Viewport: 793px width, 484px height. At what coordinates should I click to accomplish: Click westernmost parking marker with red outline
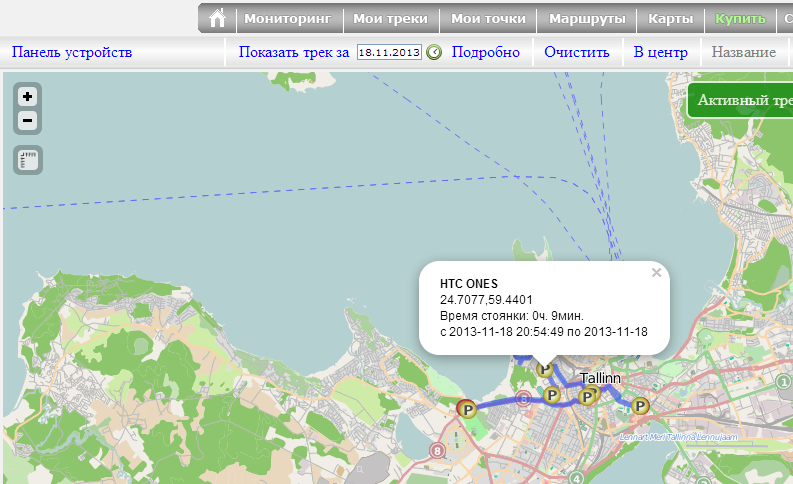(465, 407)
